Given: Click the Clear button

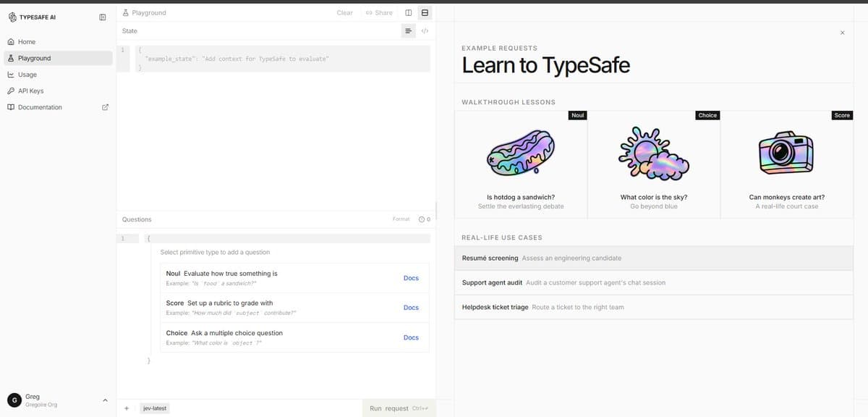Looking at the screenshot, I should [x=345, y=13].
